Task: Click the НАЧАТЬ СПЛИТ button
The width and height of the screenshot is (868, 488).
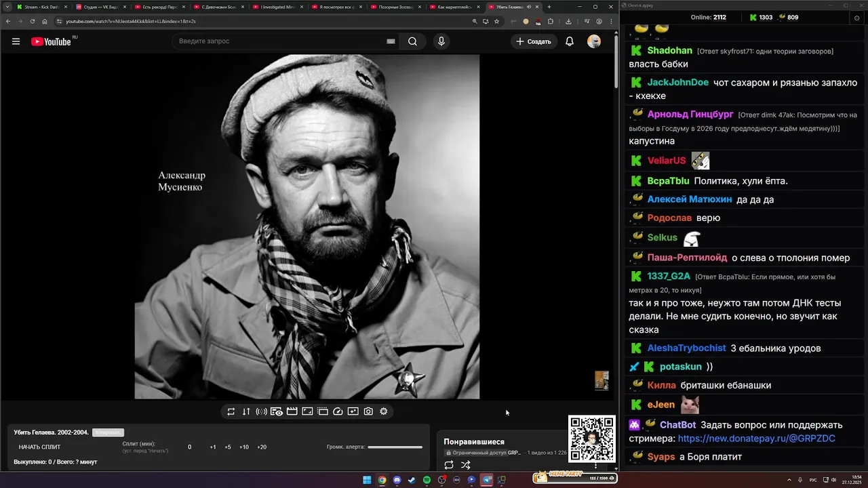Action: pyautogui.click(x=39, y=447)
